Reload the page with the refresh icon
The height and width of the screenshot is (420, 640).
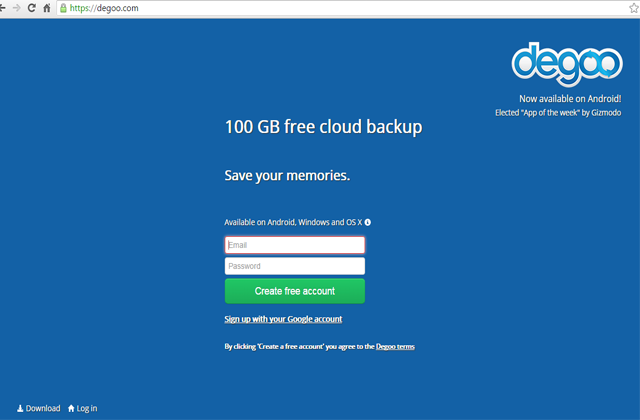tap(31, 8)
